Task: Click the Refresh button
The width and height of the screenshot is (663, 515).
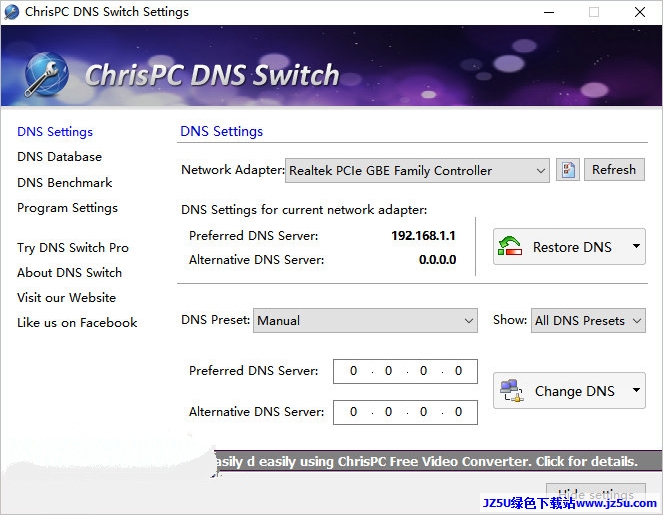Action: point(614,170)
